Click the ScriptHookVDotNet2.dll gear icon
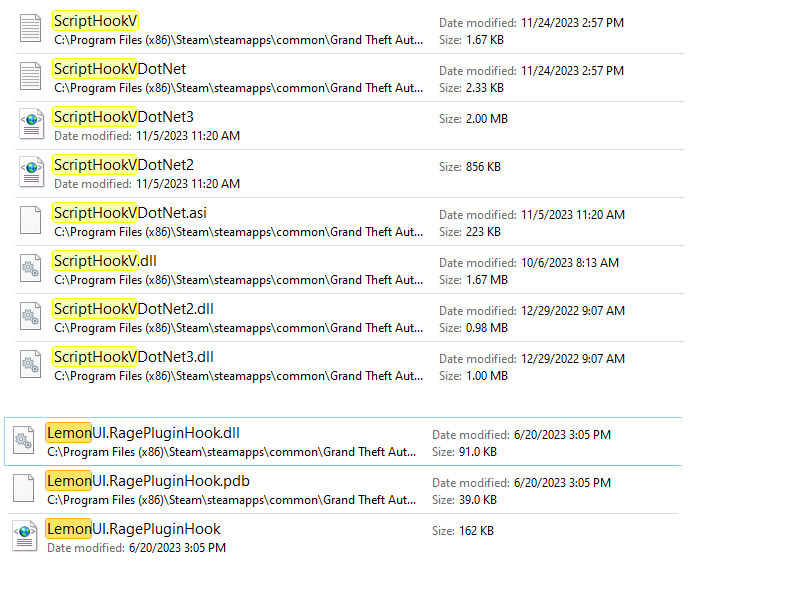The image size is (800, 600). coord(31,316)
